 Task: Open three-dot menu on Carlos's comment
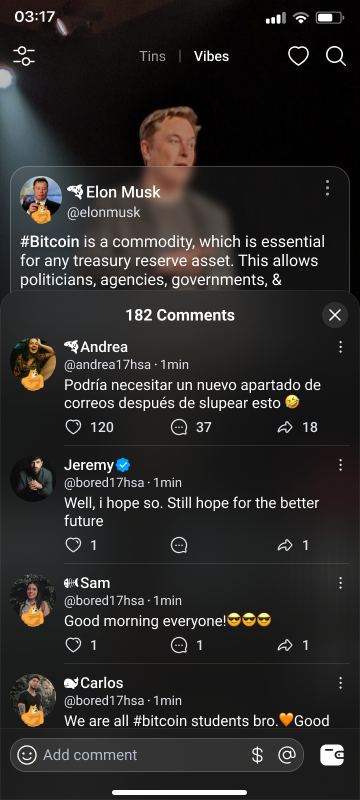coord(340,683)
